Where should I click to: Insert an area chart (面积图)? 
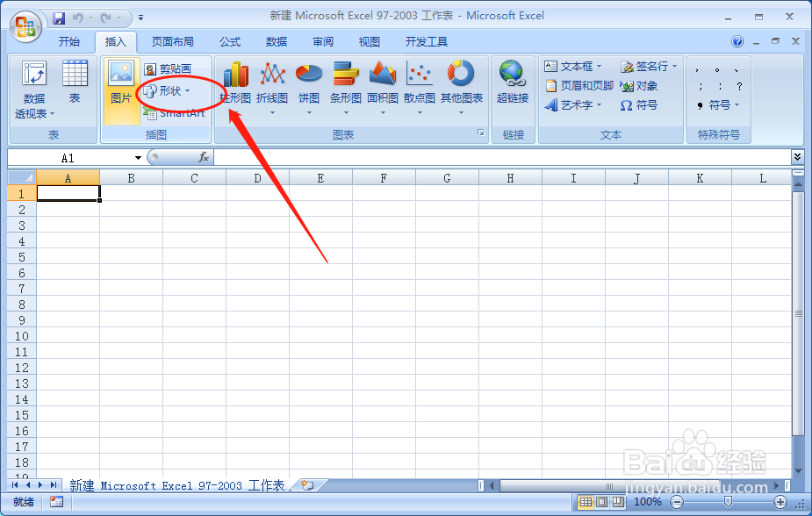pos(383,88)
